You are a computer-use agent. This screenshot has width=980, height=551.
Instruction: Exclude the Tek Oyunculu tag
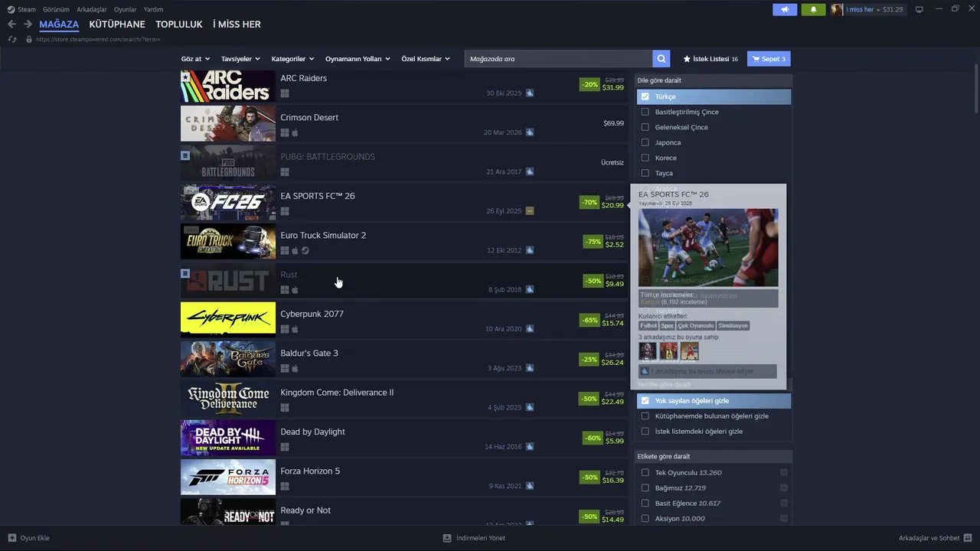[784, 472]
